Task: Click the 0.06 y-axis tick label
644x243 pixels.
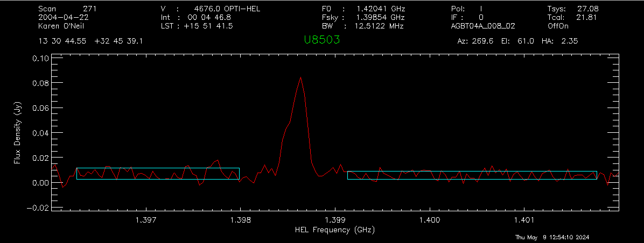Action: pyautogui.click(x=40, y=108)
